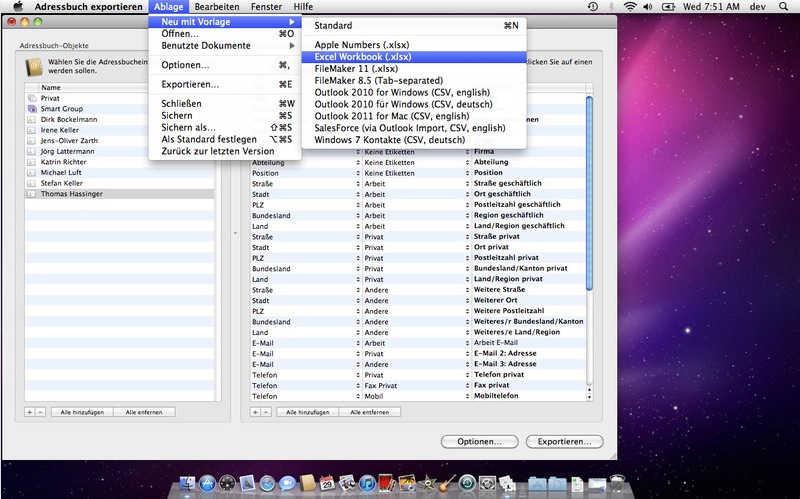800x499 pixels.
Task: Click the Exportieren… button
Action: 564,441
